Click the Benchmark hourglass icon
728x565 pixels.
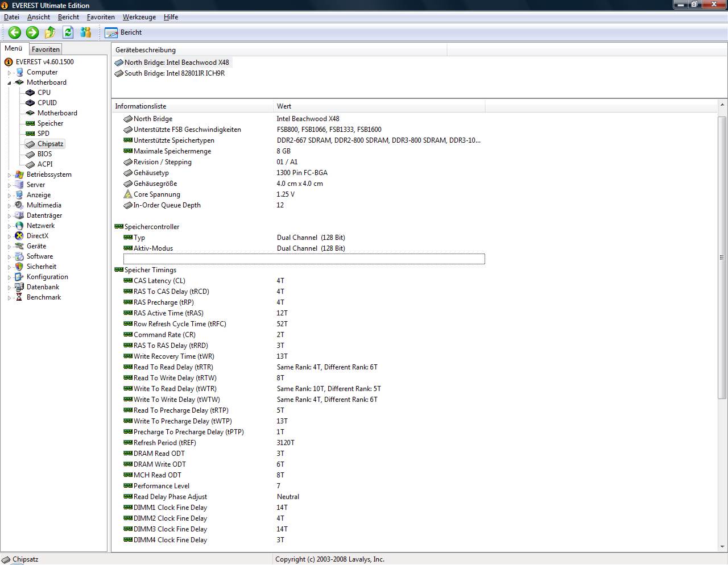[19, 297]
